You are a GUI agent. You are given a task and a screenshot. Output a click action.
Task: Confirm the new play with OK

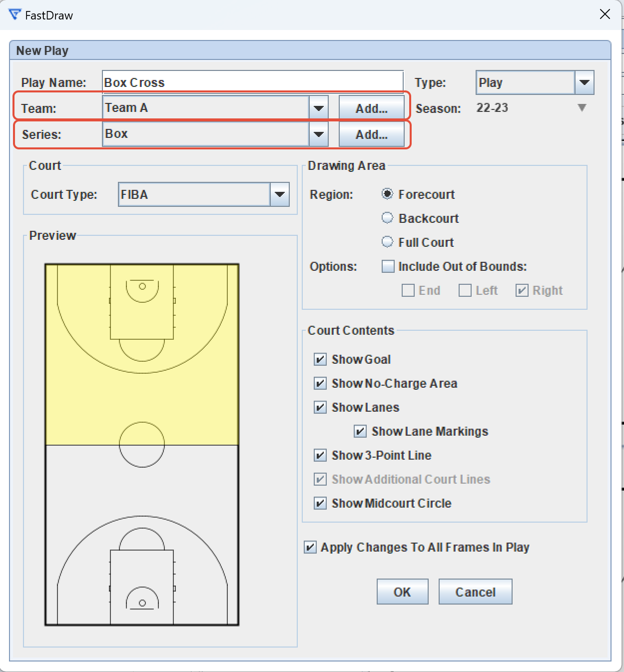pos(402,592)
